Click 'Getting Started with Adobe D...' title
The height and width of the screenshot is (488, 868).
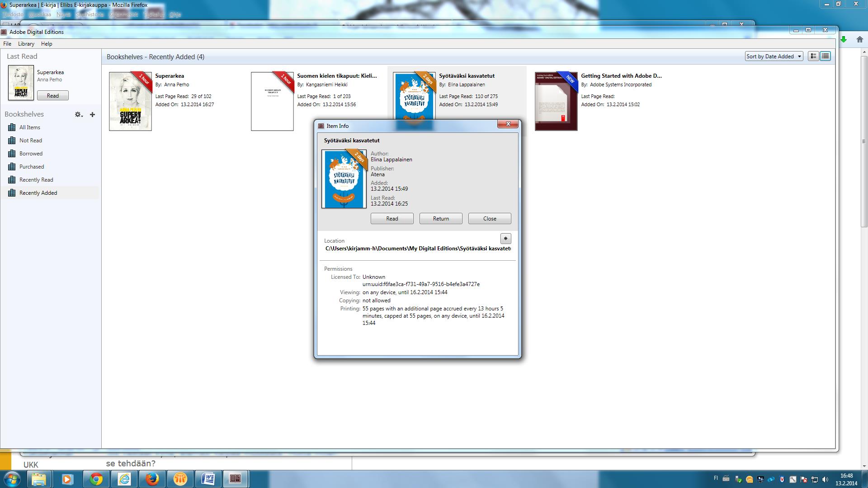coord(621,76)
